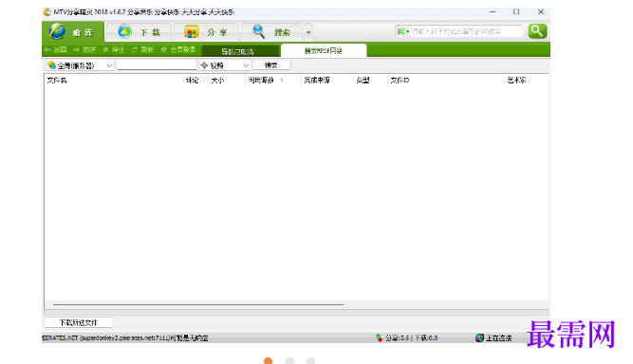Select the orange carousel indicator dot

(268, 360)
